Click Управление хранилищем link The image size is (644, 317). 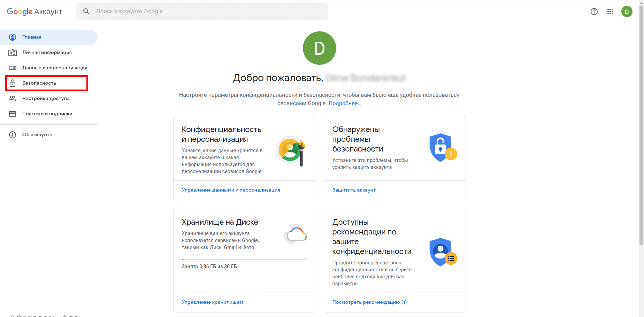point(212,302)
